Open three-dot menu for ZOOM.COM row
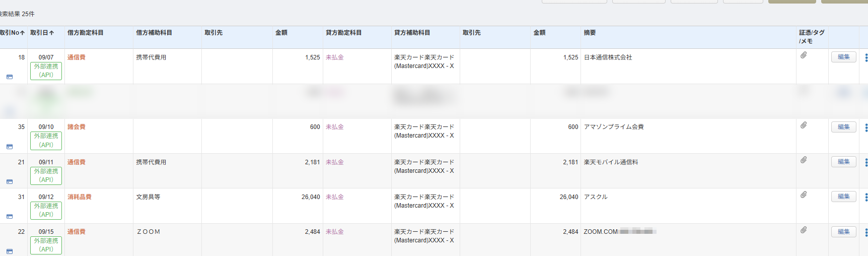 pyautogui.click(x=866, y=232)
